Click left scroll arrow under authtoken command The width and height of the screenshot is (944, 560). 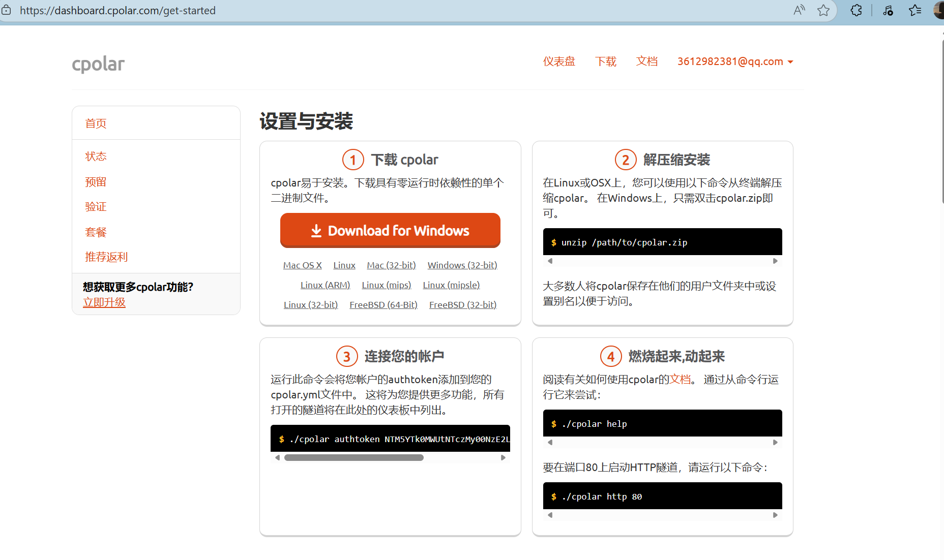click(277, 458)
